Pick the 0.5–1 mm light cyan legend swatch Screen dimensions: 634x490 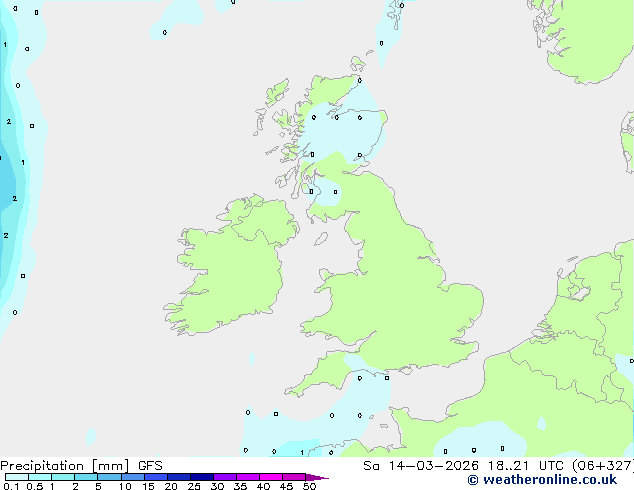pyautogui.click(x=40, y=477)
